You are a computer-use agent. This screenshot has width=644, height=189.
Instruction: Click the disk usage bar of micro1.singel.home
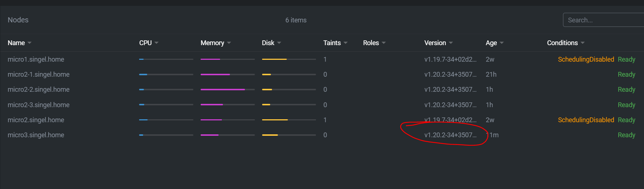pos(289,59)
